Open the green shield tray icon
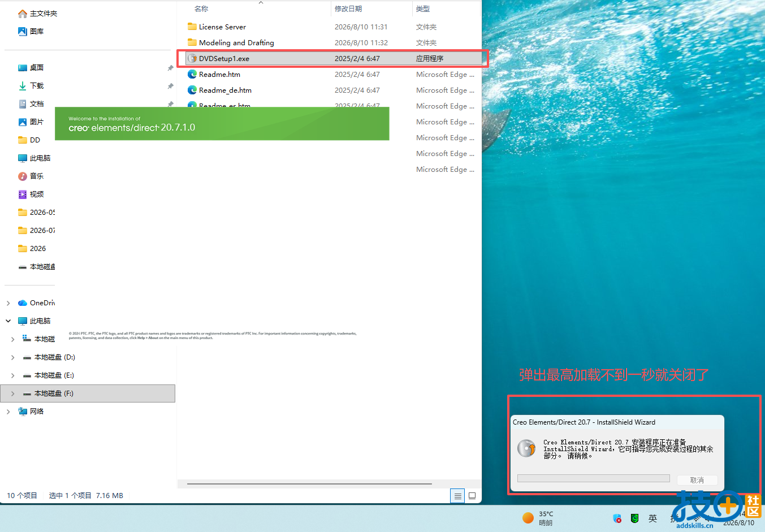 (635, 518)
